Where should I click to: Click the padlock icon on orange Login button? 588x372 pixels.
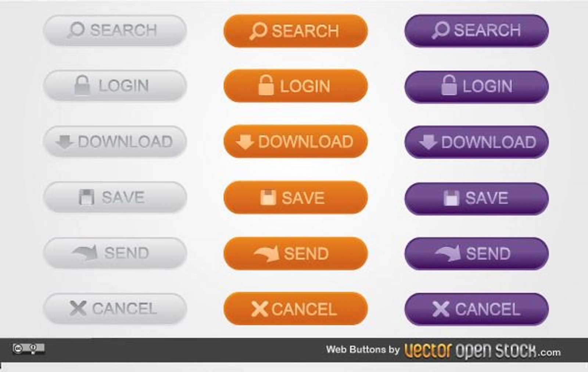[266, 85]
